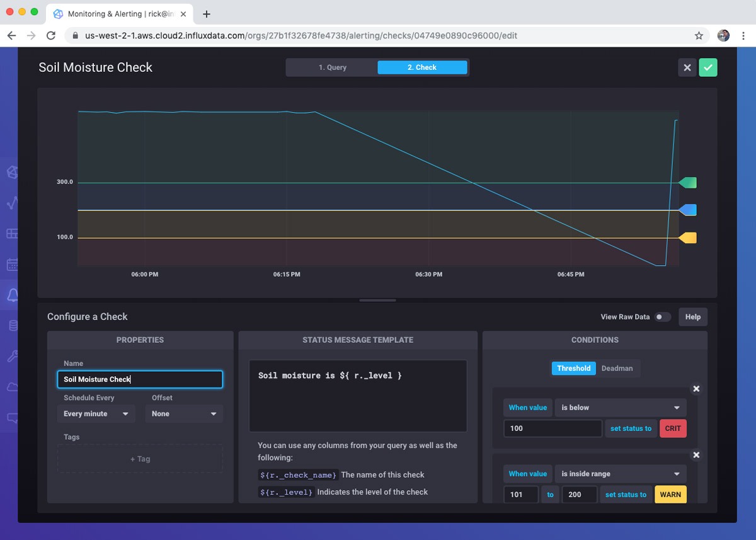This screenshot has width=756, height=540.
Task: Click the Help button
Action: point(692,317)
